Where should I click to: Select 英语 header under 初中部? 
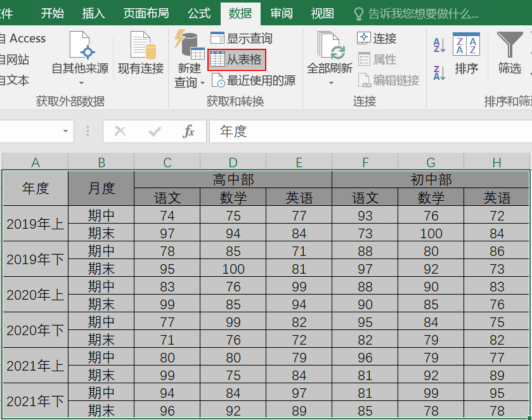496,197
